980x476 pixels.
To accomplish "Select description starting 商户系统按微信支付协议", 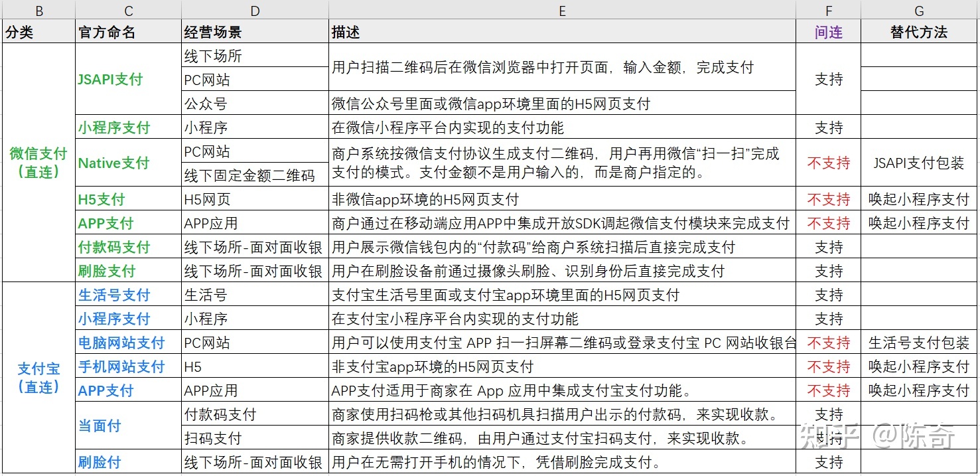I will click(x=562, y=163).
